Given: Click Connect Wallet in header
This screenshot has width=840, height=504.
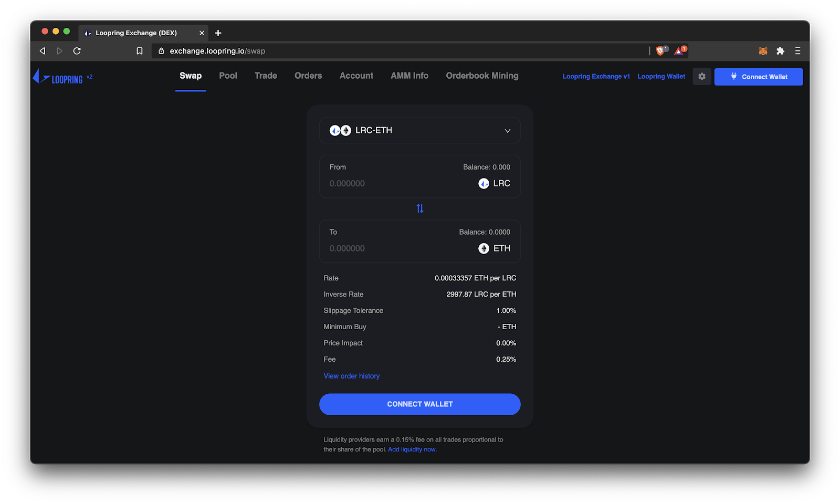Looking at the screenshot, I should (759, 77).
